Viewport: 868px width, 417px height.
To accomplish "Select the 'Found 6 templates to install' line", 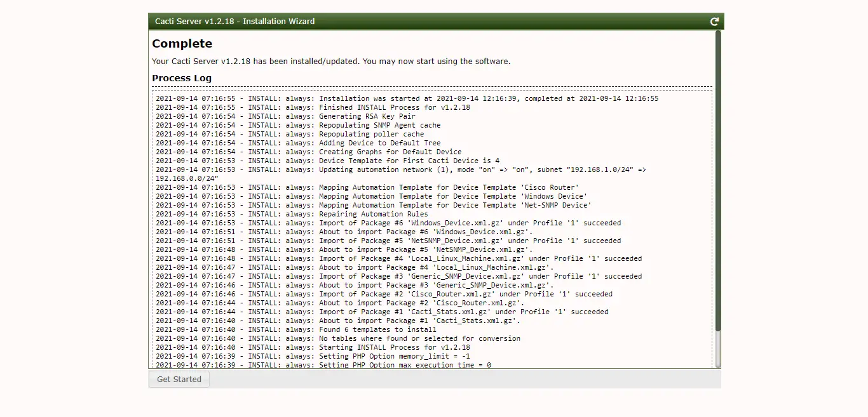I will coord(296,329).
